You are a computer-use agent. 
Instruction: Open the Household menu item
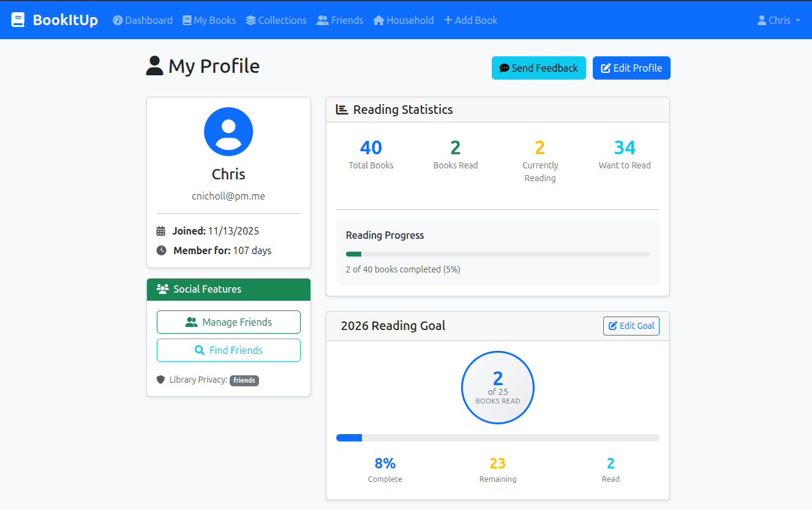[x=403, y=20]
